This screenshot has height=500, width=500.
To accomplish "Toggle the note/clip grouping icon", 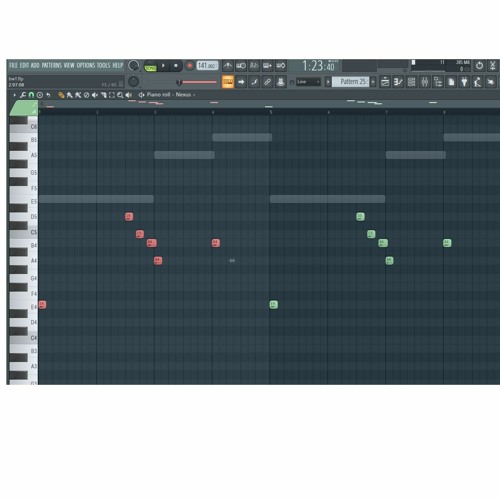I will [x=254, y=82].
